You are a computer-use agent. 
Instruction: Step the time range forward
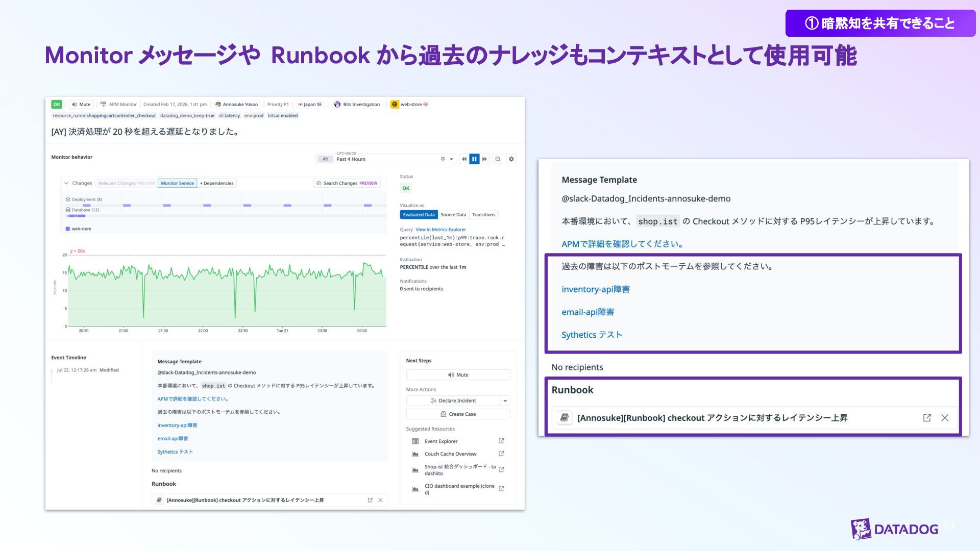484,159
